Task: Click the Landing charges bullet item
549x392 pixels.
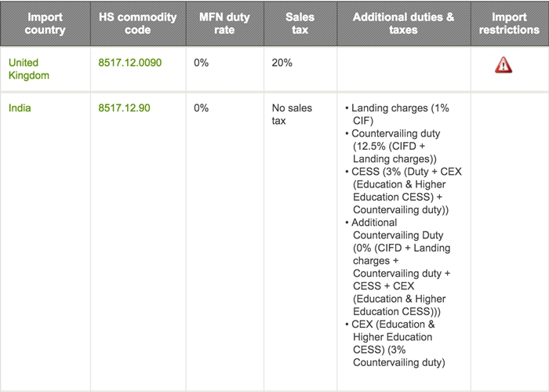Action: (x=401, y=114)
